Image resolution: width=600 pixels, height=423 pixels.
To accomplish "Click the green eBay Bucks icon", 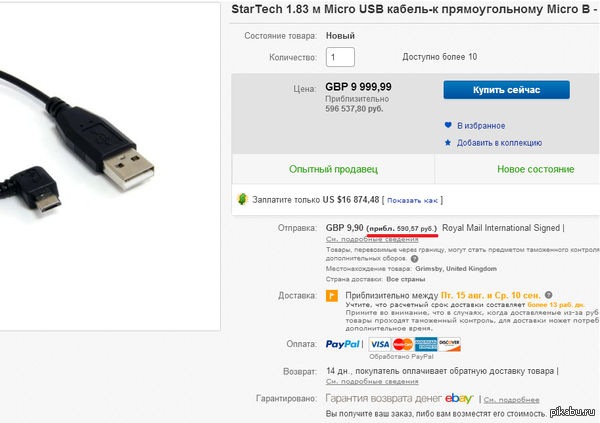I will point(242,199).
